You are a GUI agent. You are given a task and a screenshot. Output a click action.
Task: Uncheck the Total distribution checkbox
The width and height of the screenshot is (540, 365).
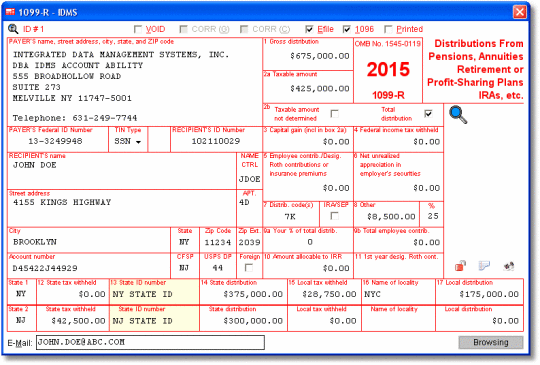[x=428, y=113]
